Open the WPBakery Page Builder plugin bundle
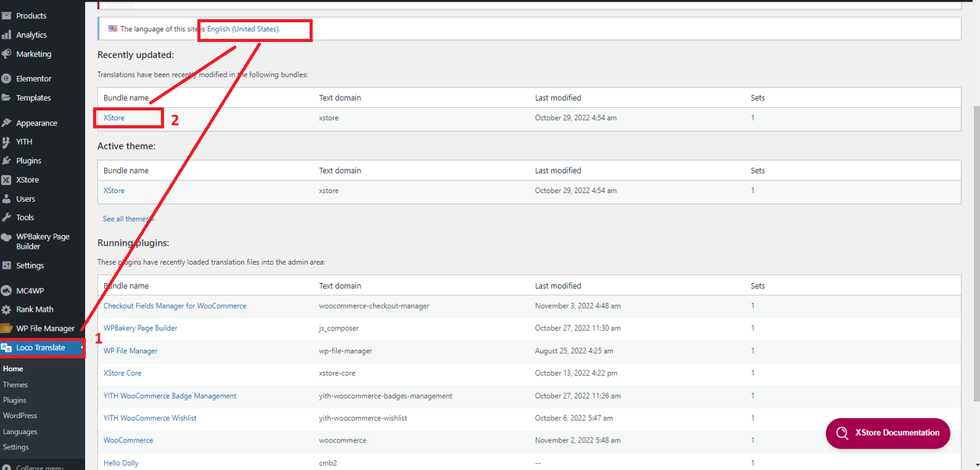This screenshot has width=980, height=470. click(x=140, y=328)
